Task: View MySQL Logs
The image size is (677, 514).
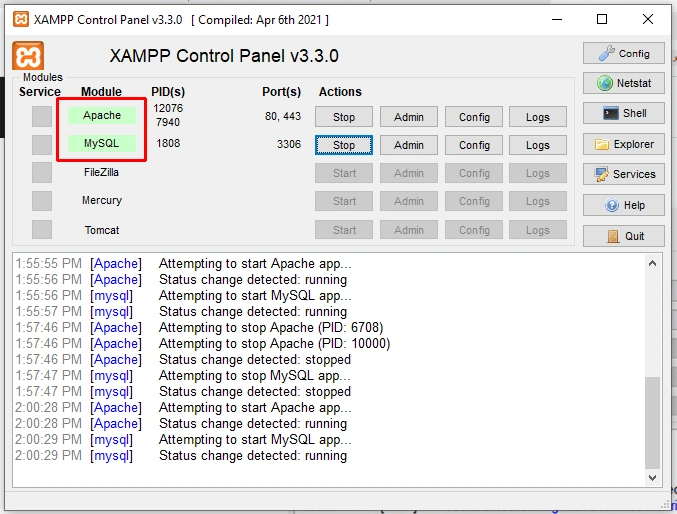Action: [538, 145]
